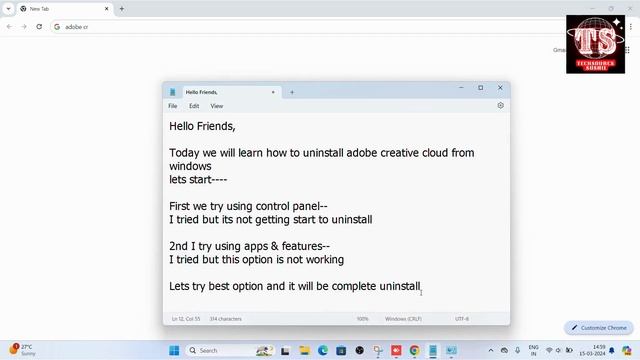Screen dimensions: 640x360
Task: Open a new Chrome tab with plus button
Action: click(x=122, y=9)
